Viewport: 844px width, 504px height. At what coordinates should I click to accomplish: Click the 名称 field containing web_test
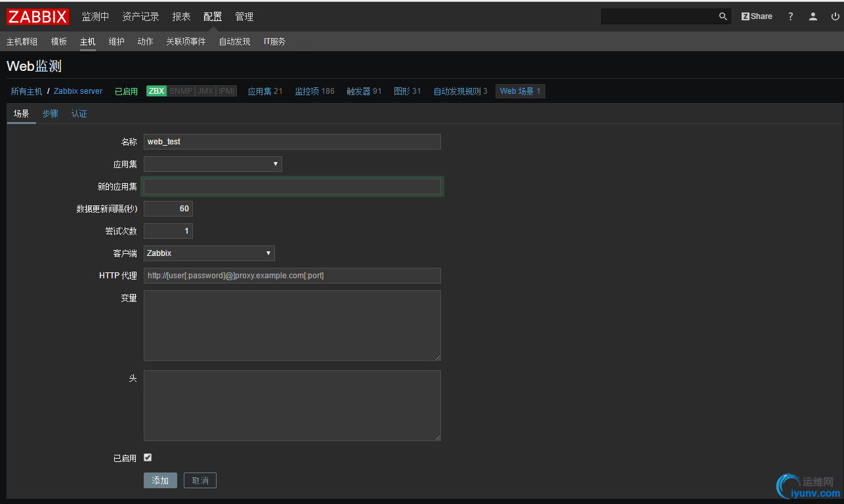pos(292,142)
